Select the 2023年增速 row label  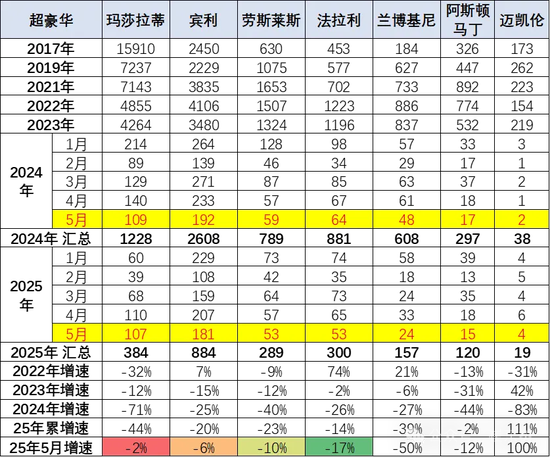tap(51, 390)
